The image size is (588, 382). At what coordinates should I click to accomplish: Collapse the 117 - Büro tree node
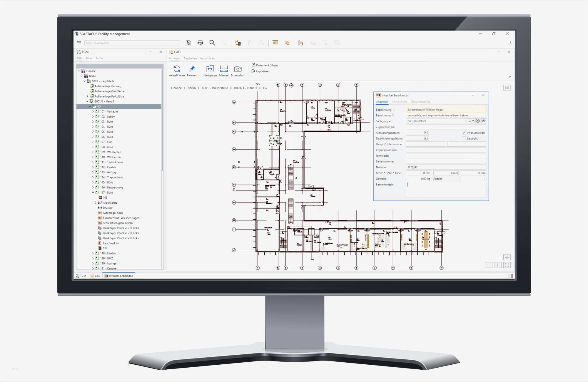(93, 192)
